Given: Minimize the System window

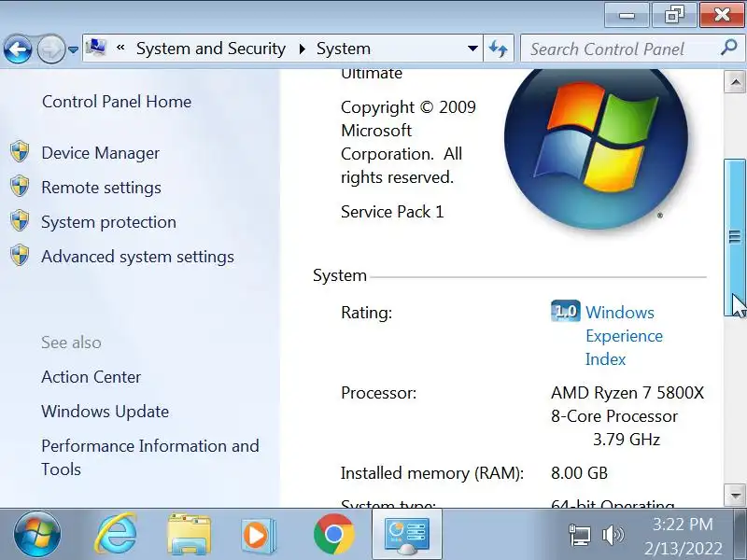Looking at the screenshot, I should coord(627,16).
